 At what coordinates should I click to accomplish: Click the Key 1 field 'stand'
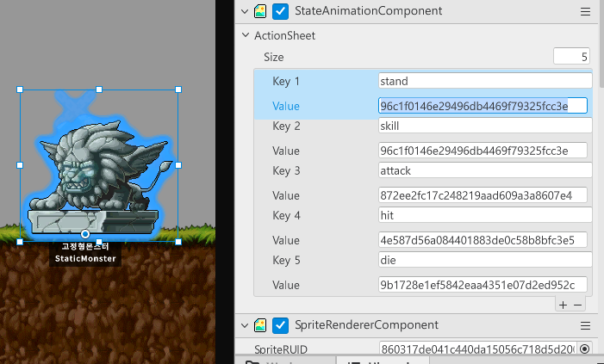tap(485, 81)
